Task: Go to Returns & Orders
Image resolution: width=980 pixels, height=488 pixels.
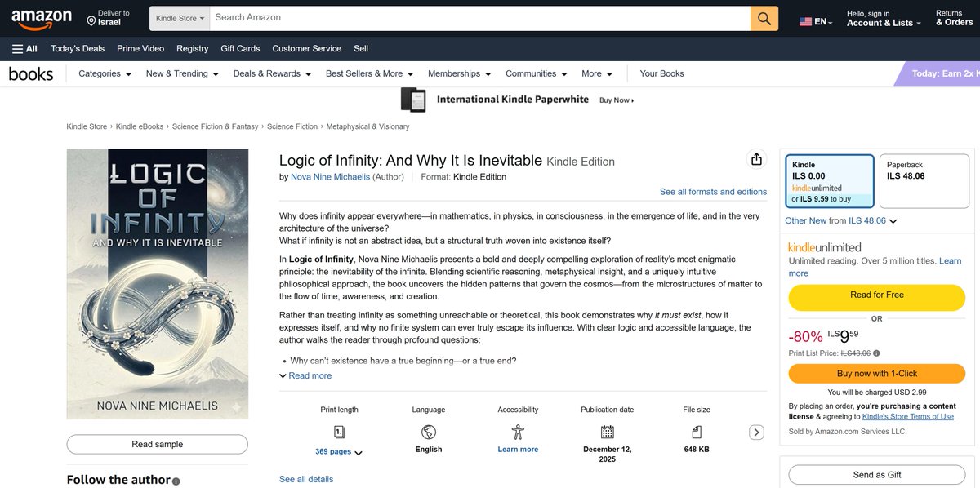Action: coord(954,19)
